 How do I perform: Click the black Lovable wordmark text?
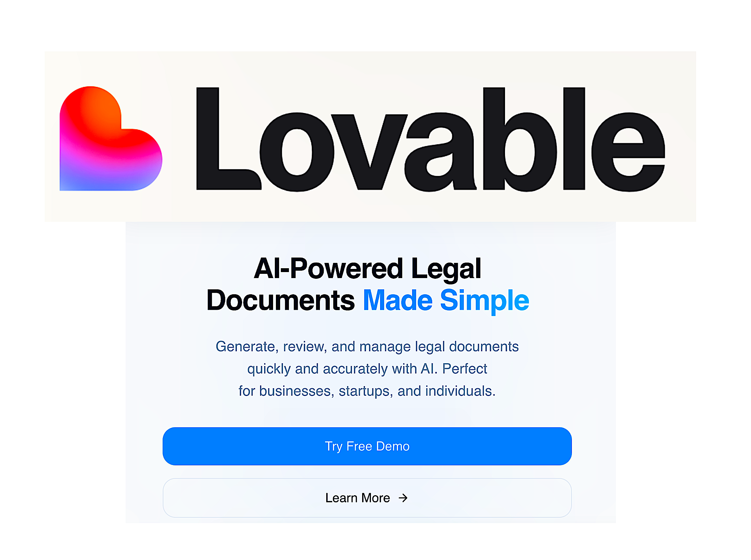pyautogui.click(x=430, y=139)
